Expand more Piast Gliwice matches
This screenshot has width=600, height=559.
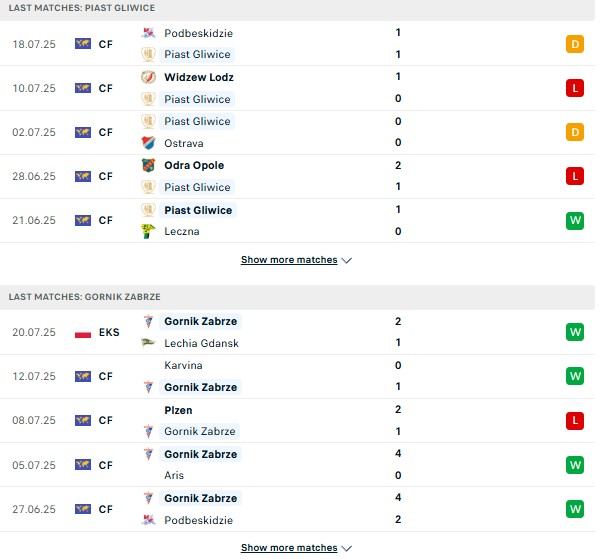(296, 260)
